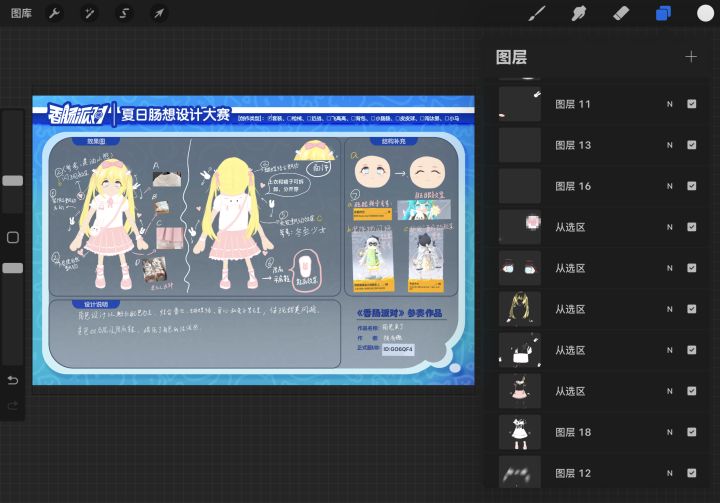Open blend mode N for 图层 11
The width and height of the screenshot is (720, 503).
(x=669, y=104)
